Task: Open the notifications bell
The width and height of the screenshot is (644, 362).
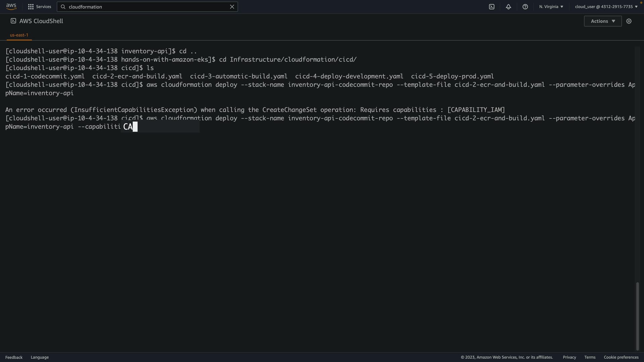Action: (508, 7)
